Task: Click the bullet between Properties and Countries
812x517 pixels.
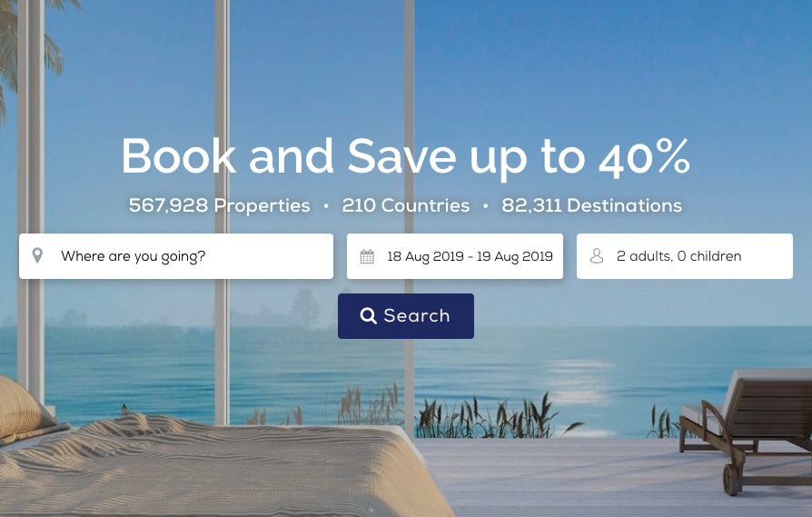Action: tap(326, 206)
